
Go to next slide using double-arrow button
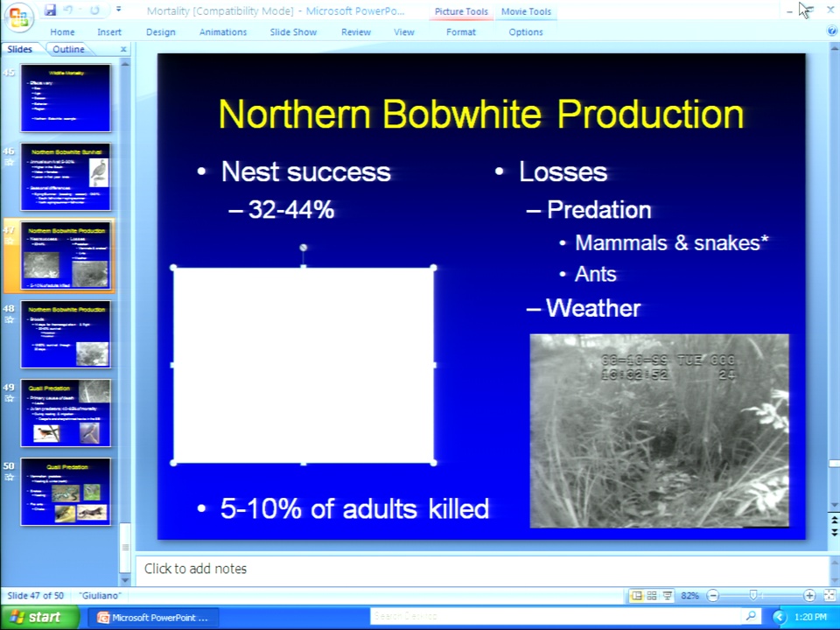pos(834,531)
